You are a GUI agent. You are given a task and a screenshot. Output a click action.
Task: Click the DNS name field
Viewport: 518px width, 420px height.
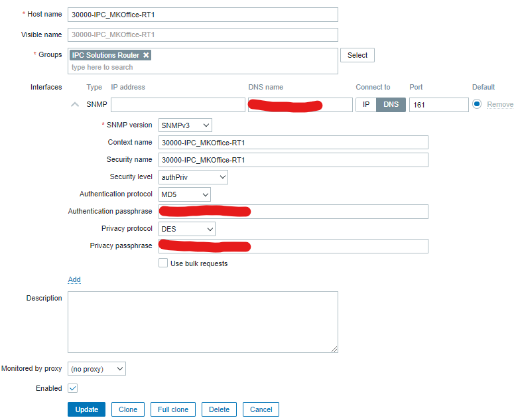click(x=300, y=105)
